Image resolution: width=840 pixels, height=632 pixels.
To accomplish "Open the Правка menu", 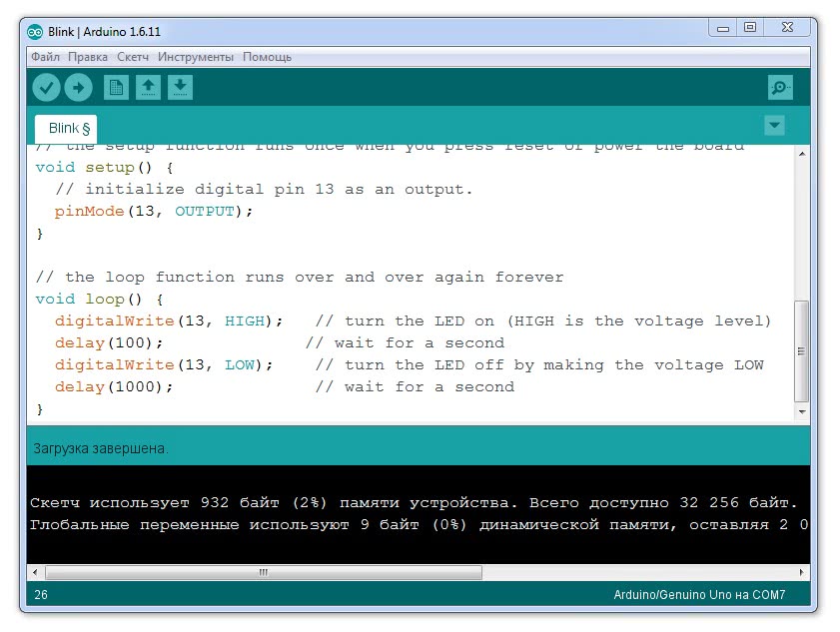I will tap(88, 57).
